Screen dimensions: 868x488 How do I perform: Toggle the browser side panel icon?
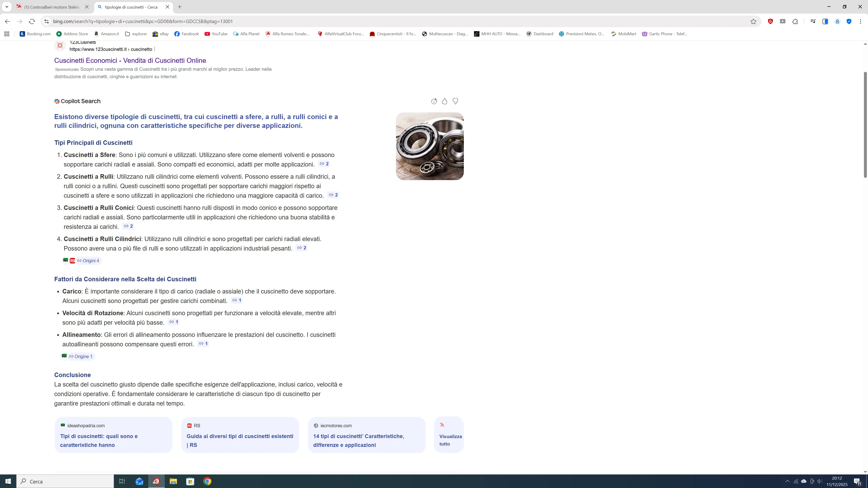[826, 21]
